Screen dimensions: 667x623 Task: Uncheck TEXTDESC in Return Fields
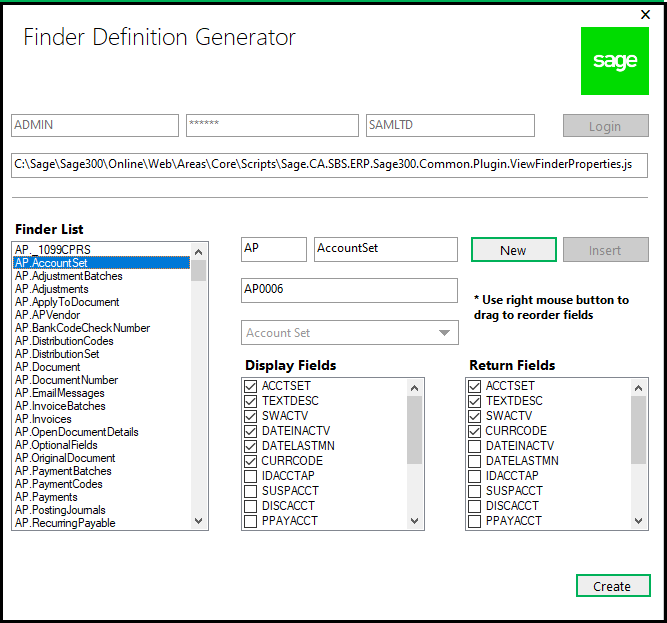point(474,401)
